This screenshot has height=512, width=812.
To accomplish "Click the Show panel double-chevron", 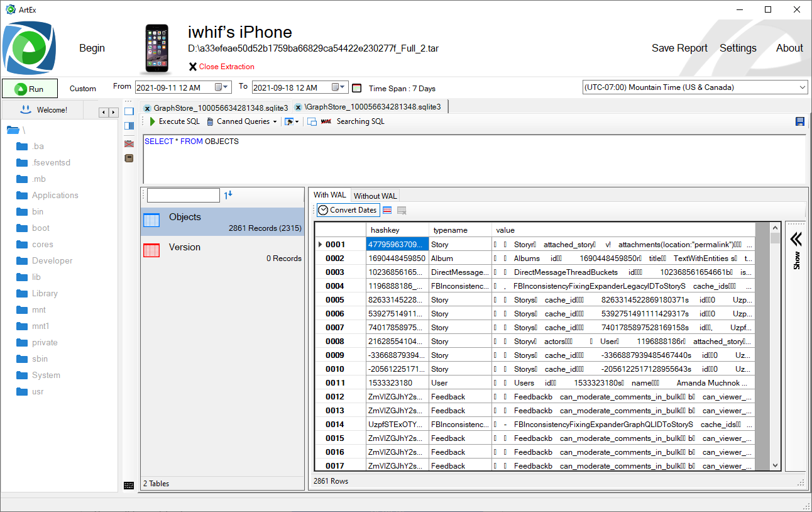I will (x=796, y=240).
